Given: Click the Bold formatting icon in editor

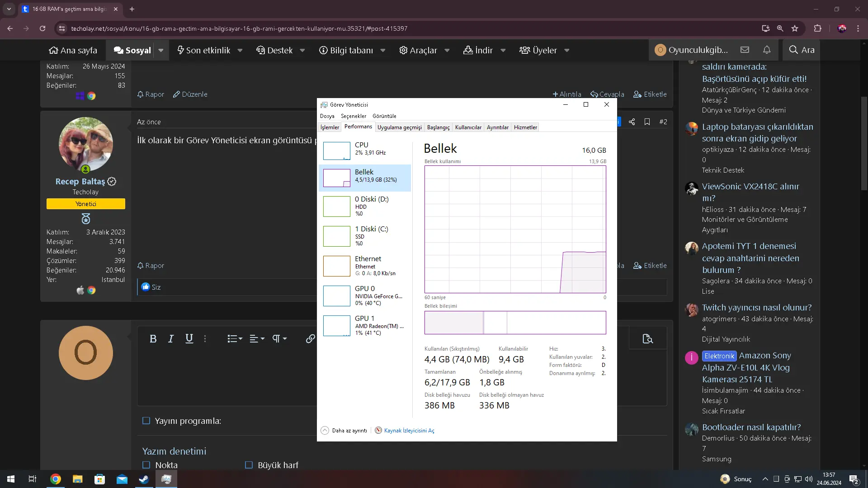Looking at the screenshot, I should point(153,339).
